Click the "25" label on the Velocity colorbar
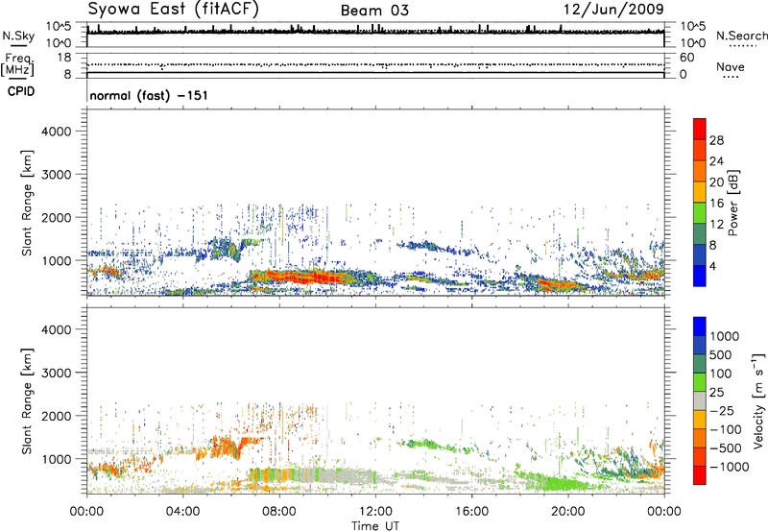The height and width of the screenshot is (532, 768). click(716, 392)
